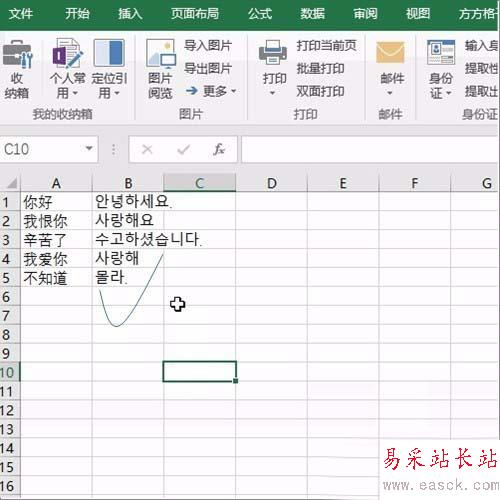Select column D header
Screen dimensions: 500x500
coord(271,183)
